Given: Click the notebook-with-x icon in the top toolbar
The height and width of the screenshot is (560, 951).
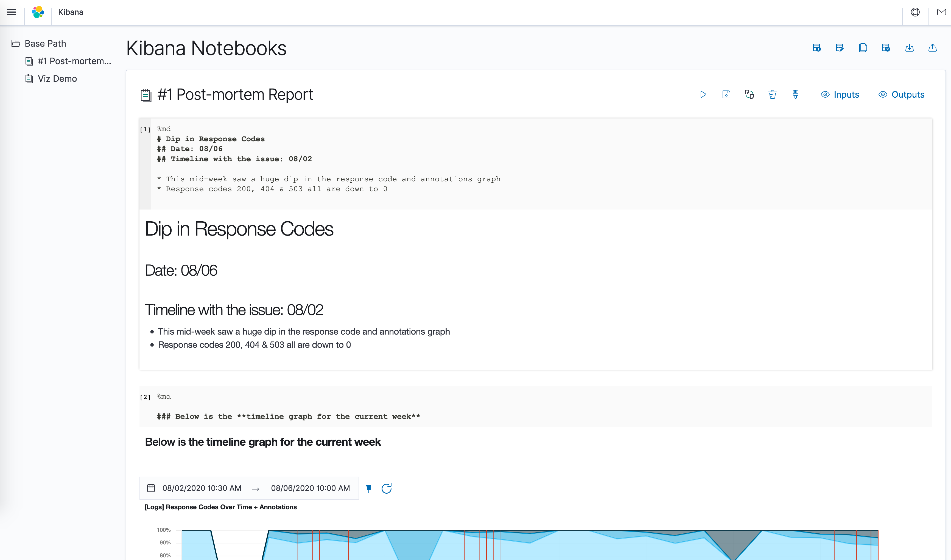Looking at the screenshot, I should coord(886,48).
